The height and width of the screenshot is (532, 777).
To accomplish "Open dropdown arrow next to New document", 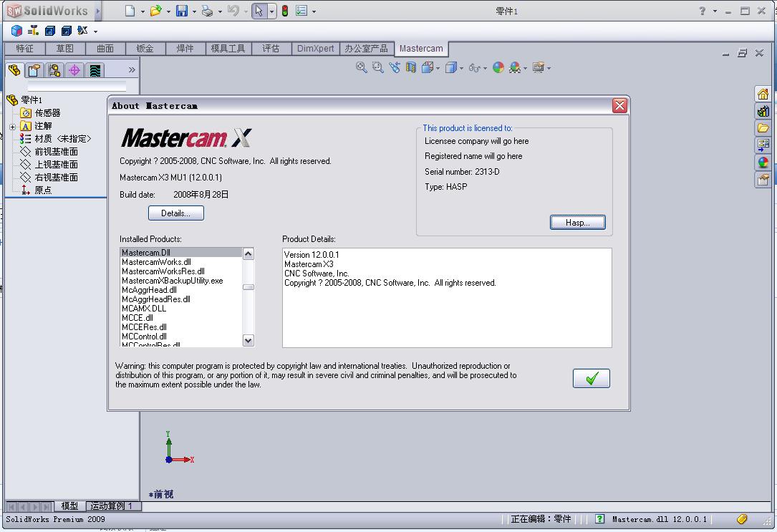I will coord(143,11).
